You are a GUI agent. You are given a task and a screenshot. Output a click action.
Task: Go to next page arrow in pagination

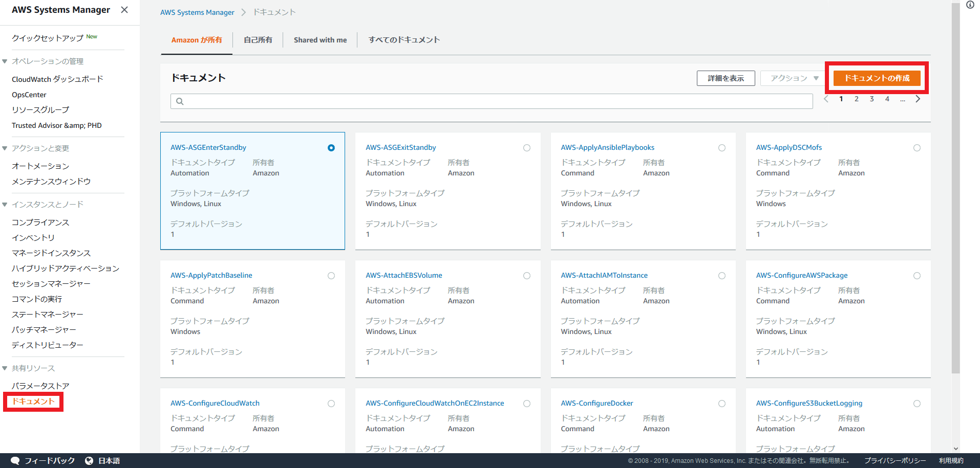click(918, 99)
